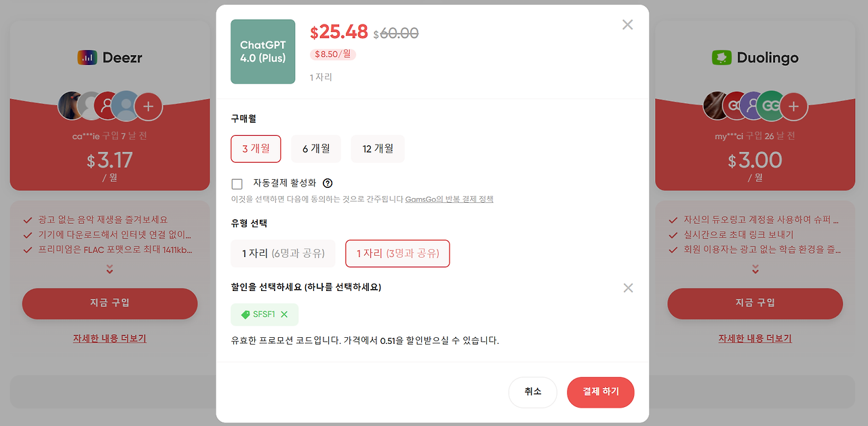The height and width of the screenshot is (426, 868).
Task: Click 자세한 내용 더보기 under Deezr
Action: point(109,338)
